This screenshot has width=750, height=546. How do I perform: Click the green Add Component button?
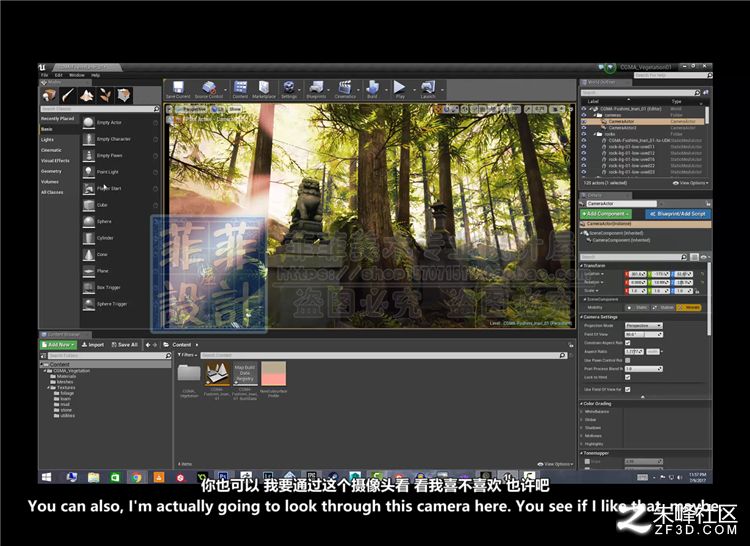(606, 214)
